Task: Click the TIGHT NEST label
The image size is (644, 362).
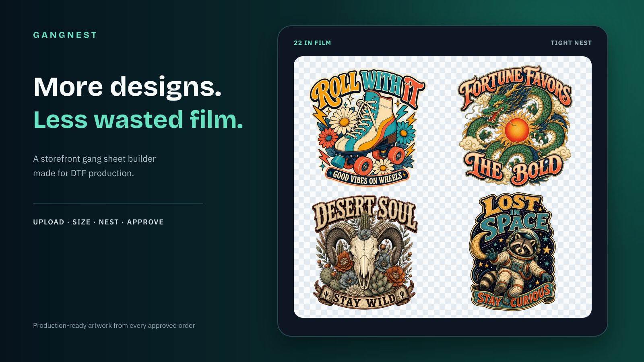Action: (571, 43)
